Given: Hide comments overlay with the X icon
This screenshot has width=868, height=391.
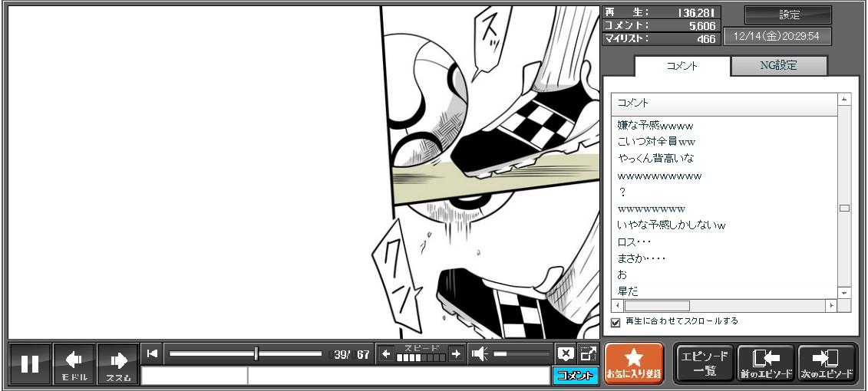Looking at the screenshot, I should pyautogui.click(x=565, y=353).
